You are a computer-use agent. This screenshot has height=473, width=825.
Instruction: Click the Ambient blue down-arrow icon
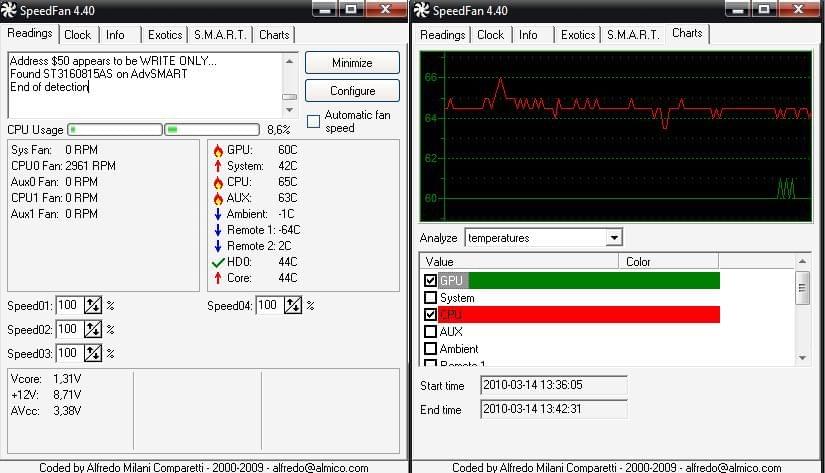coord(218,214)
